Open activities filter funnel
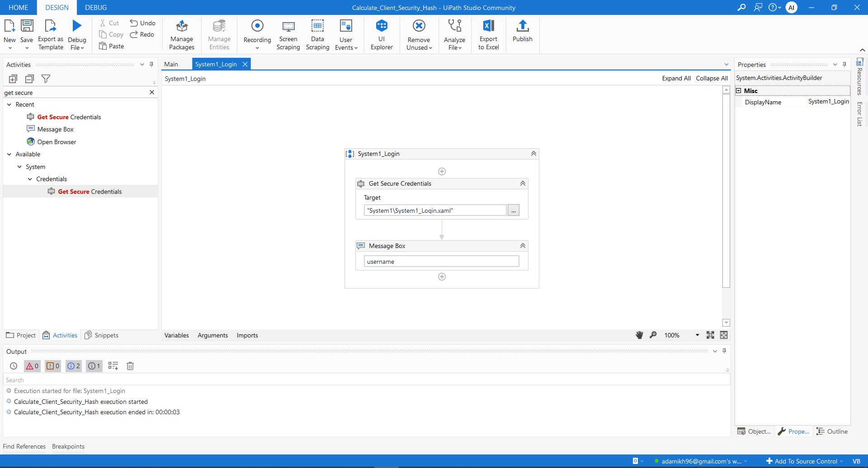 tap(46, 79)
